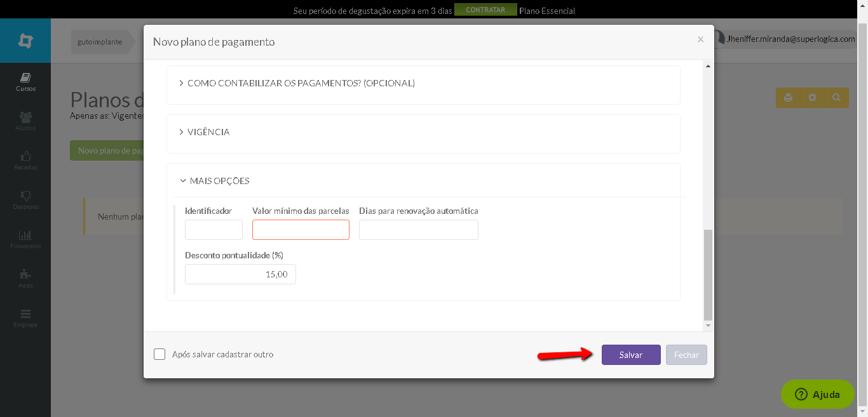
Task: Click the Plano Essencial text
Action: (547, 11)
